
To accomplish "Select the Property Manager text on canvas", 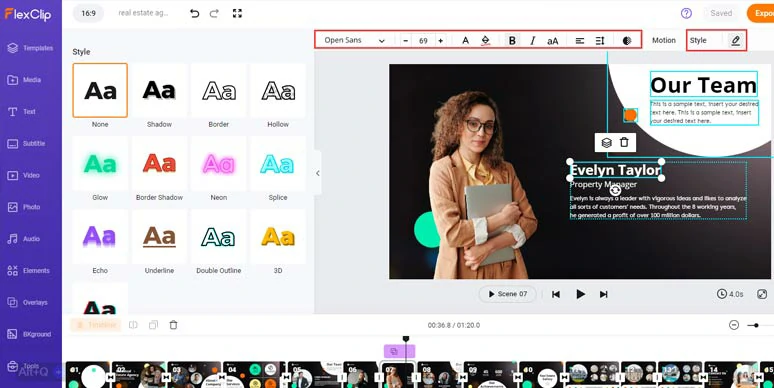I will [x=603, y=185].
